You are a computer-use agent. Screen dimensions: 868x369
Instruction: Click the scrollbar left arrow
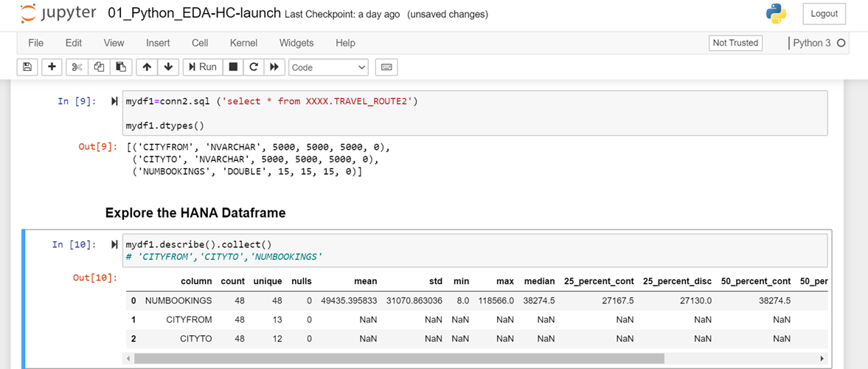point(129,358)
